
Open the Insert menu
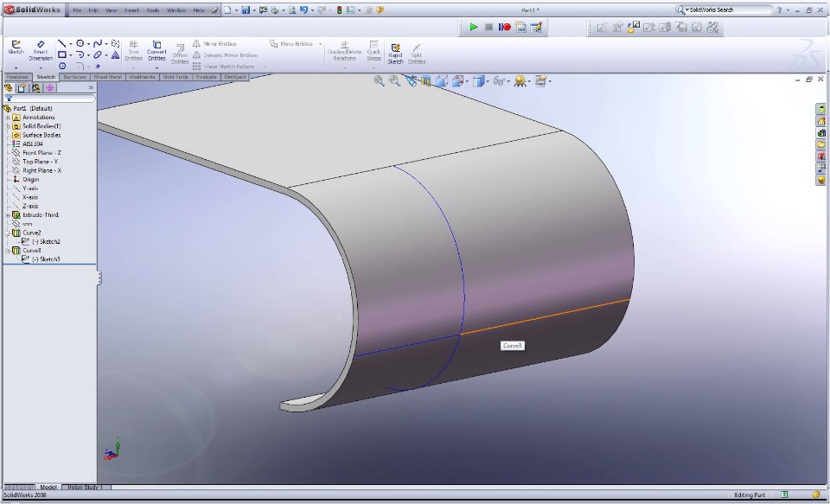pyautogui.click(x=131, y=10)
